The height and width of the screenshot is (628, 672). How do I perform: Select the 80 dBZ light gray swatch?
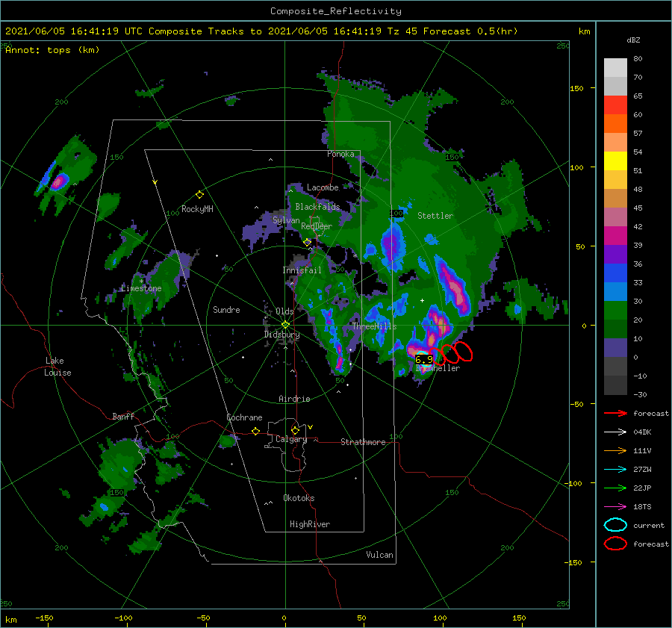[615, 68]
